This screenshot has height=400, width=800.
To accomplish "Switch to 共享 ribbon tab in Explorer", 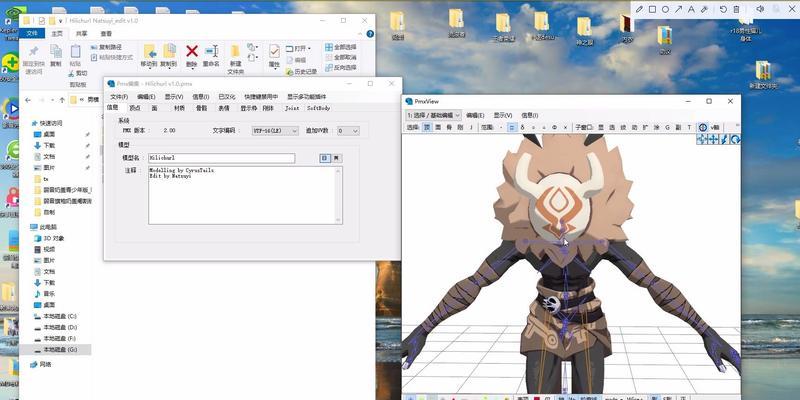I will (x=82, y=33).
